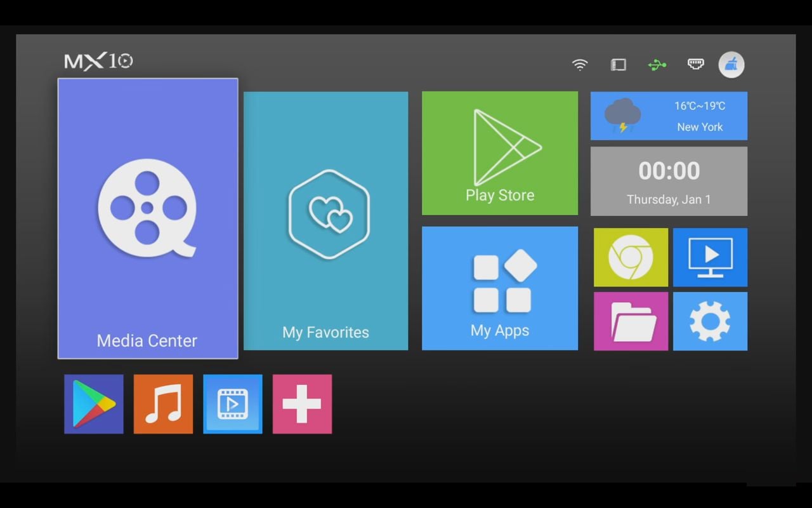Open the pink file manager folder tile
Image resolution: width=812 pixels, height=508 pixels.
point(631,321)
